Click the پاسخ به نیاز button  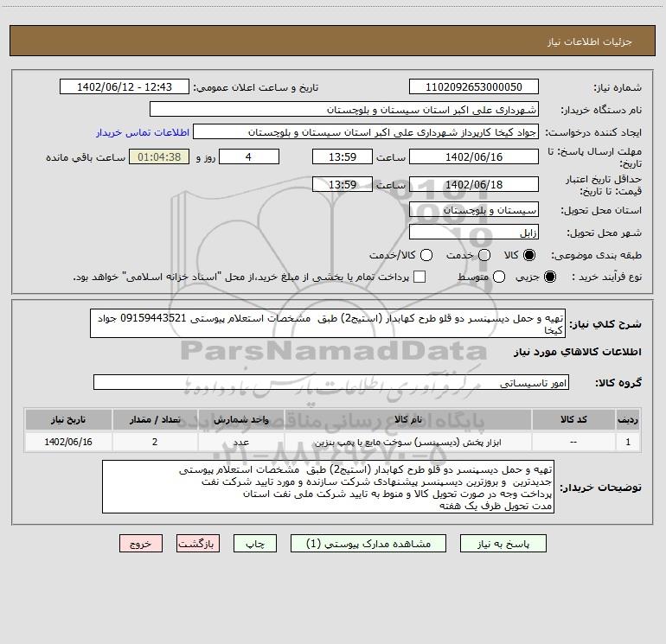click(x=503, y=544)
